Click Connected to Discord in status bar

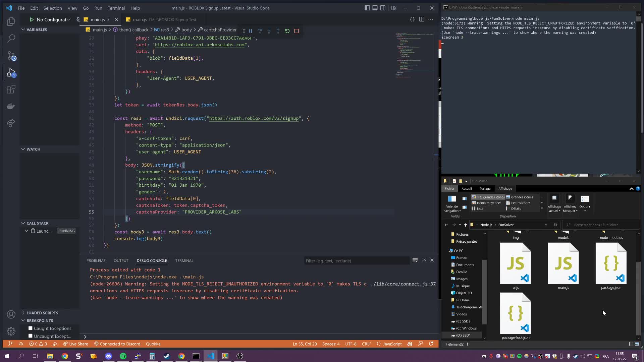click(x=117, y=344)
